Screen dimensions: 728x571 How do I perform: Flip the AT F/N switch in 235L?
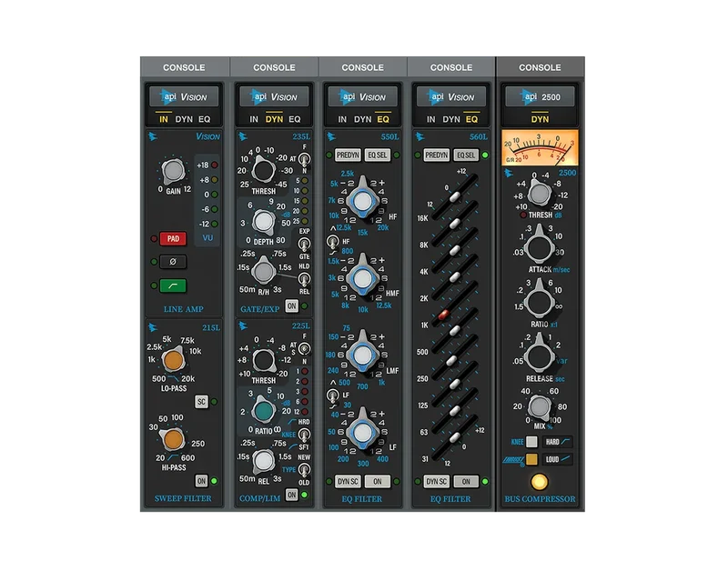click(304, 159)
